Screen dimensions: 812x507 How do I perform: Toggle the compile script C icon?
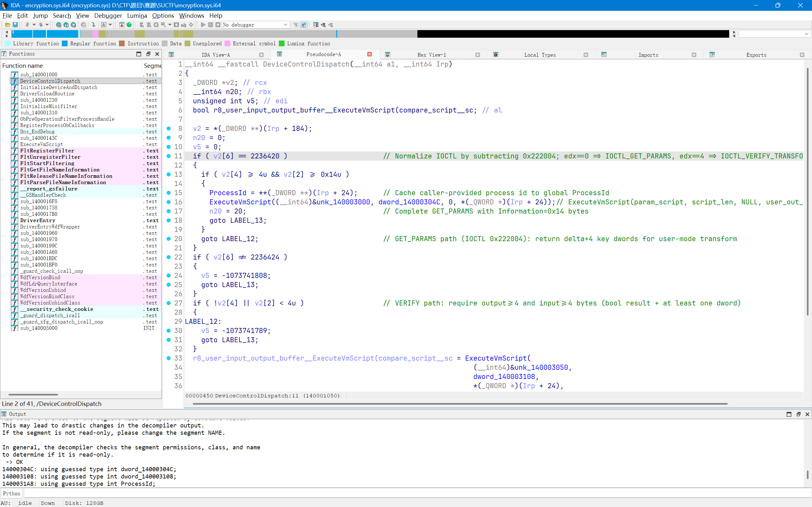click(x=296, y=24)
